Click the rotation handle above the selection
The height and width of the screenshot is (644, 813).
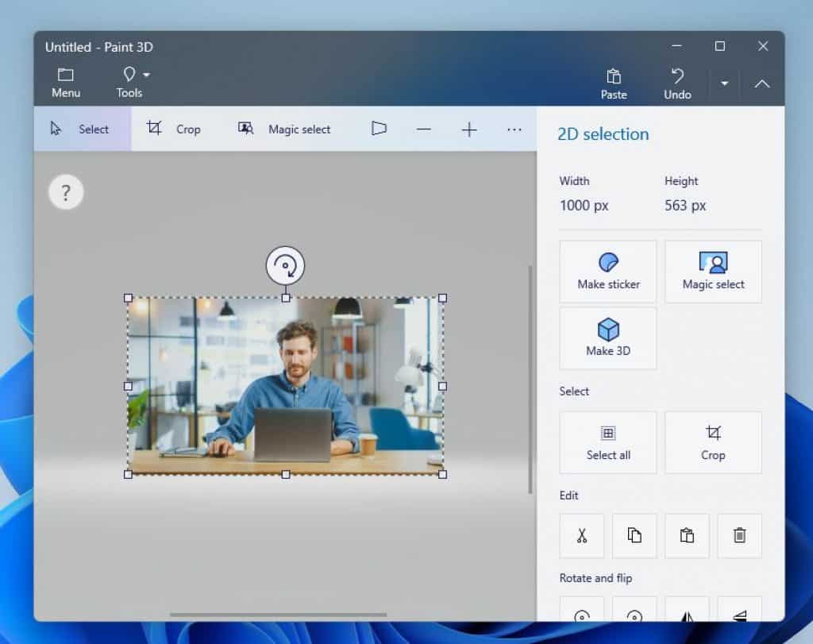(x=285, y=265)
